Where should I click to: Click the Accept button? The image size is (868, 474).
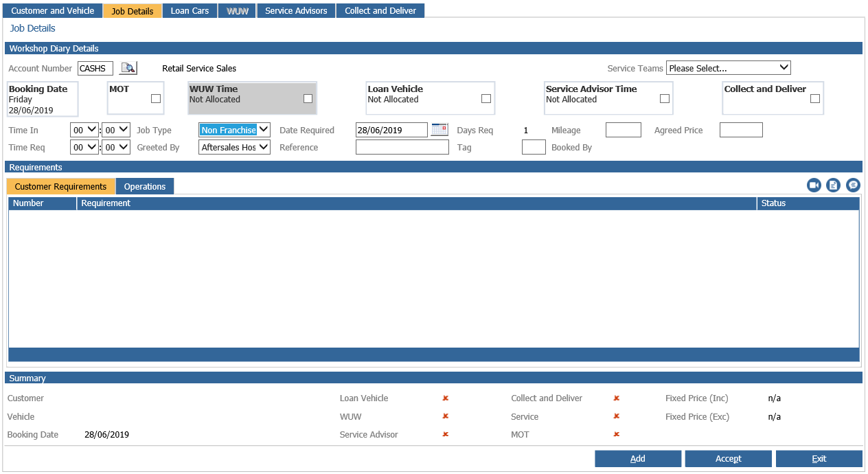[x=729, y=459]
